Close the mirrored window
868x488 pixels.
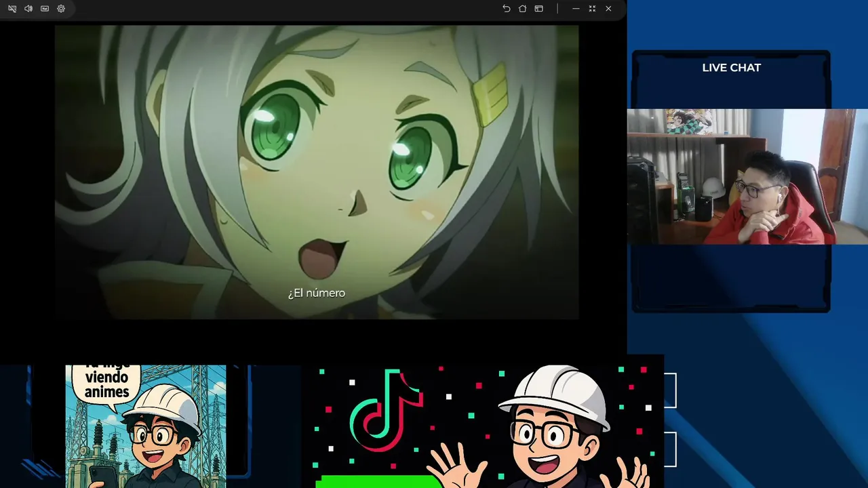608,9
